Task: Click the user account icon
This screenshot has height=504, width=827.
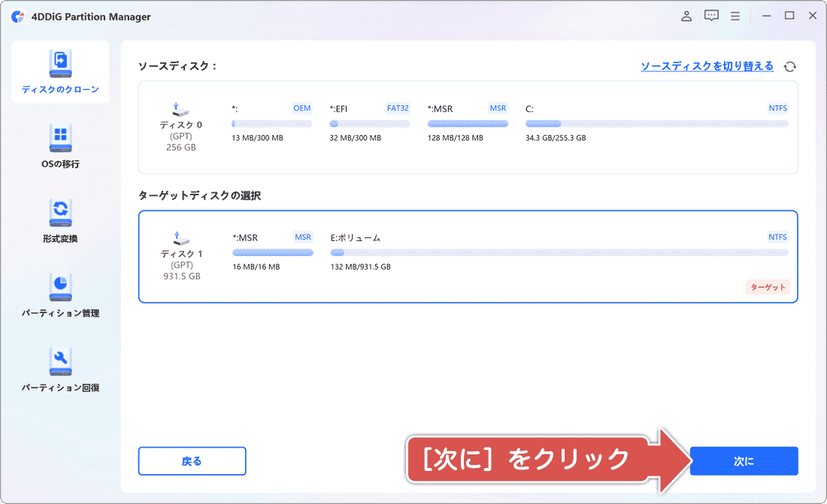Action: click(x=686, y=15)
